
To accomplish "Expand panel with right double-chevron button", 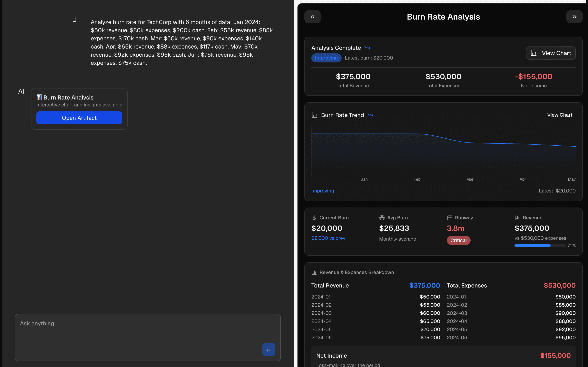I will tap(574, 17).
